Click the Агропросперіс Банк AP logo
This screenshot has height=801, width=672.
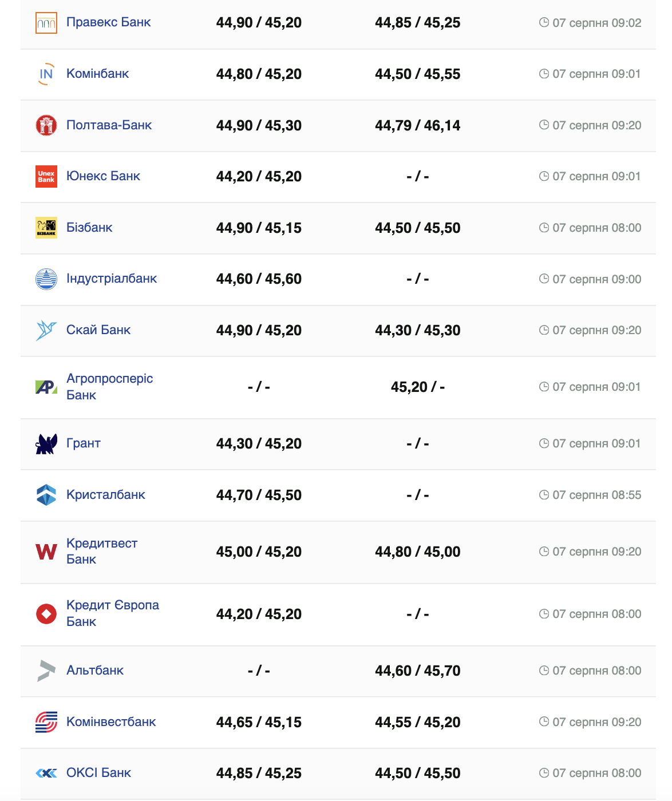pos(46,387)
